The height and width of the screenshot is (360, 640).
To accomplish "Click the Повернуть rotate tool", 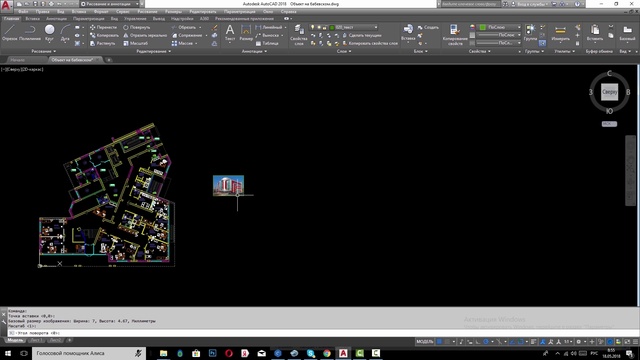I will click(137, 27).
